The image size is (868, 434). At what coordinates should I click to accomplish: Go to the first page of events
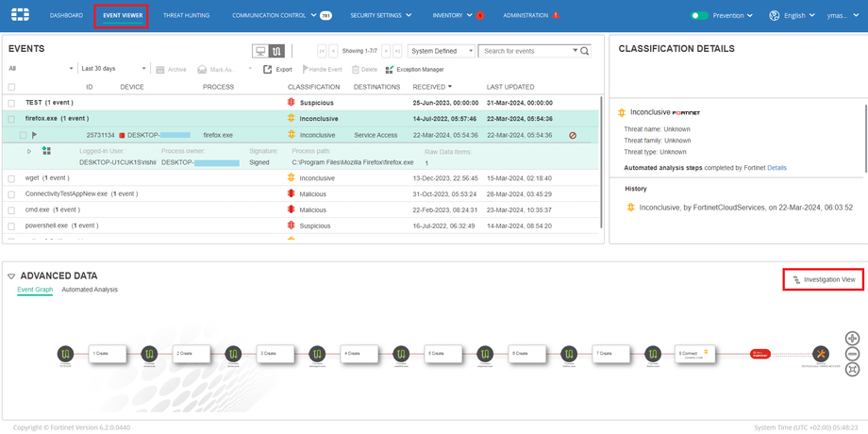pos(323,51)
